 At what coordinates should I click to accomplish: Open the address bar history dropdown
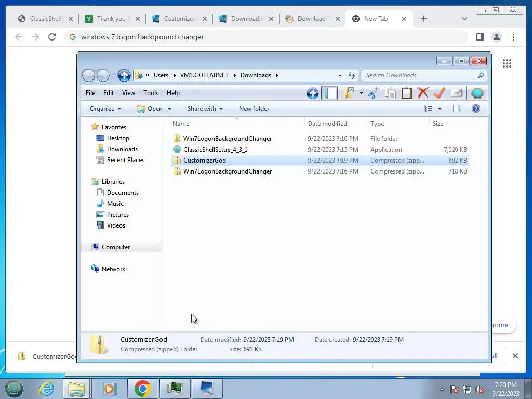[x=340, y=75]
